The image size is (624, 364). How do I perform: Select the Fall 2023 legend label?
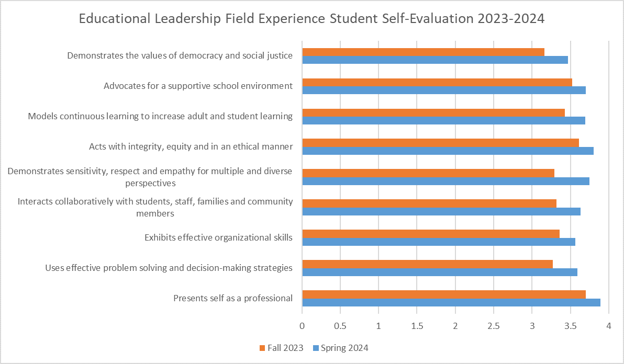click(x=285, y=348)
